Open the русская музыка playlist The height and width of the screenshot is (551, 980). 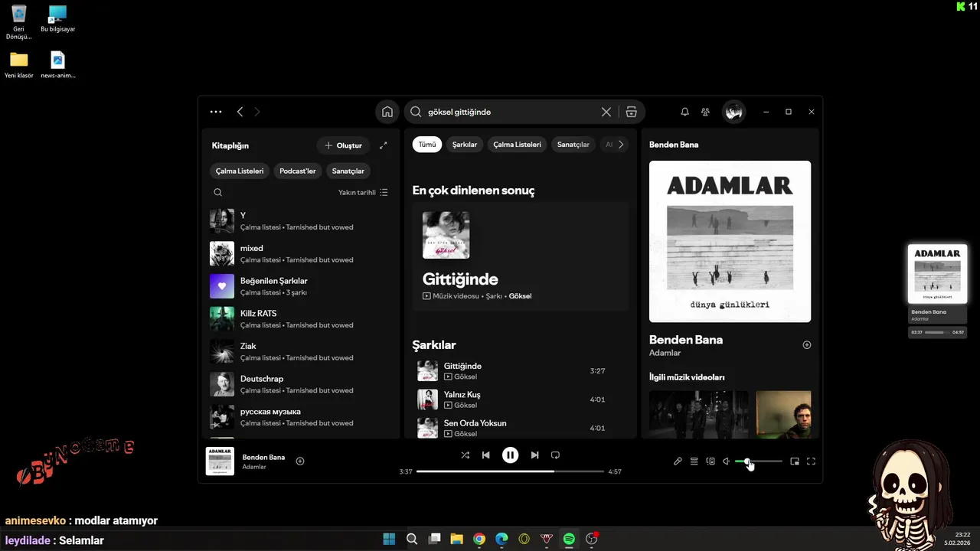click(301, 417)
